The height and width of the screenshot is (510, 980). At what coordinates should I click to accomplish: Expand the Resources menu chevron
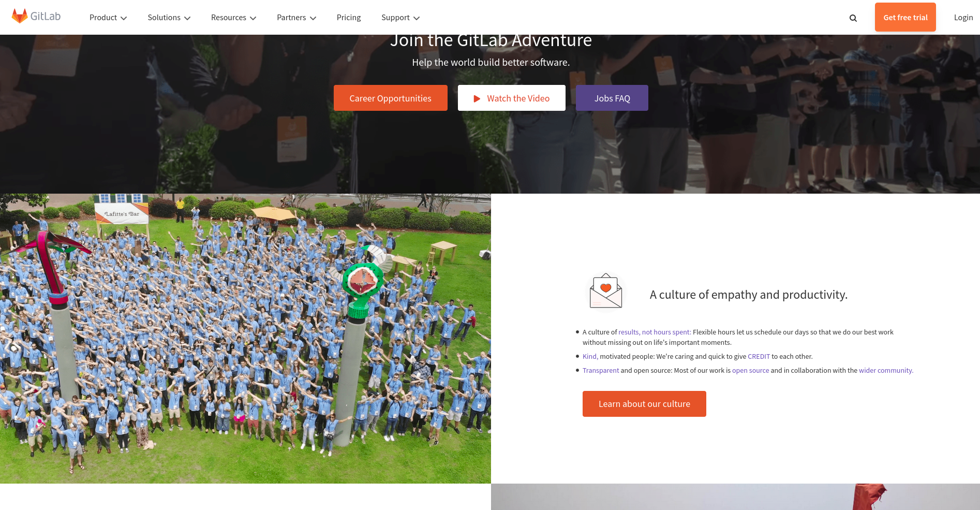tap(253, 18)
